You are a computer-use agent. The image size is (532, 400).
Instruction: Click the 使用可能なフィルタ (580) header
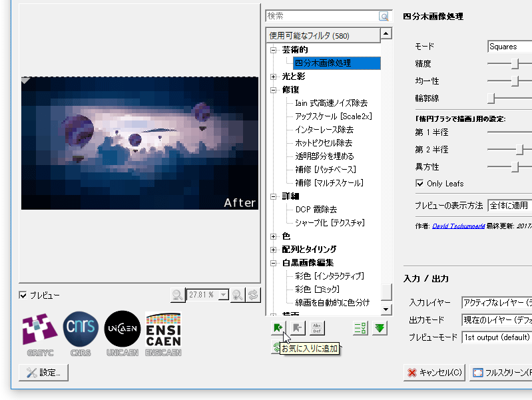[x=323, y=36]
